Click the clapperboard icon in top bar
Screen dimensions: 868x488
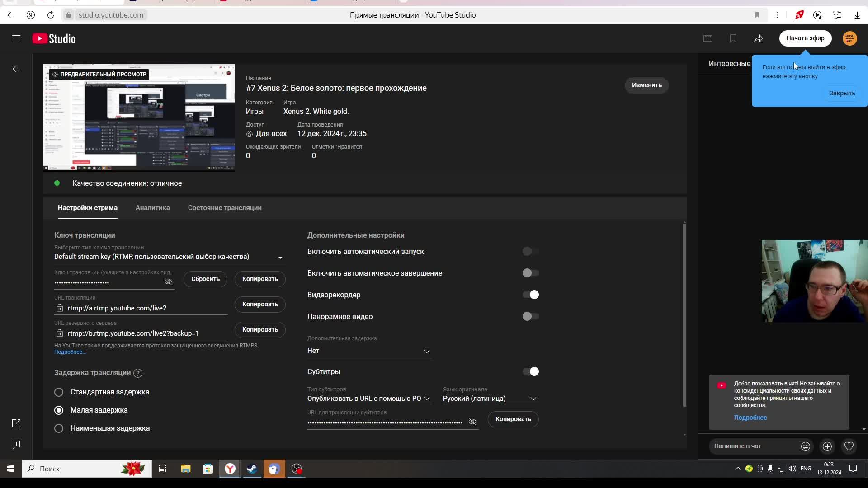708,38
